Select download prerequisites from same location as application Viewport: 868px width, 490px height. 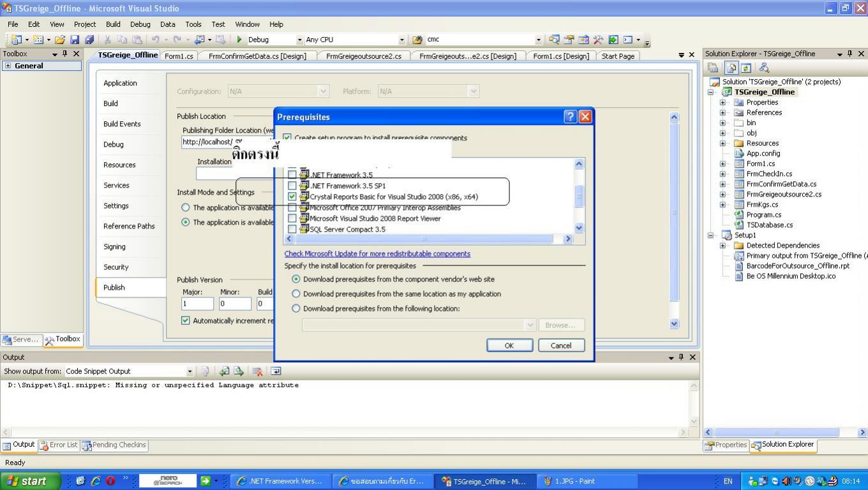click(296, 294)
